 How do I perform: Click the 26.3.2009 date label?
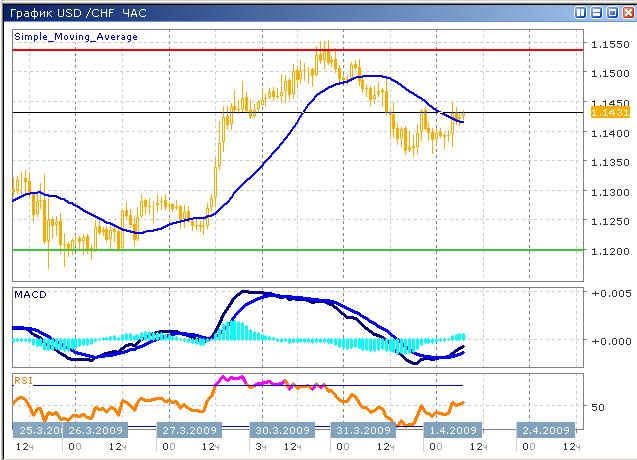93,430
